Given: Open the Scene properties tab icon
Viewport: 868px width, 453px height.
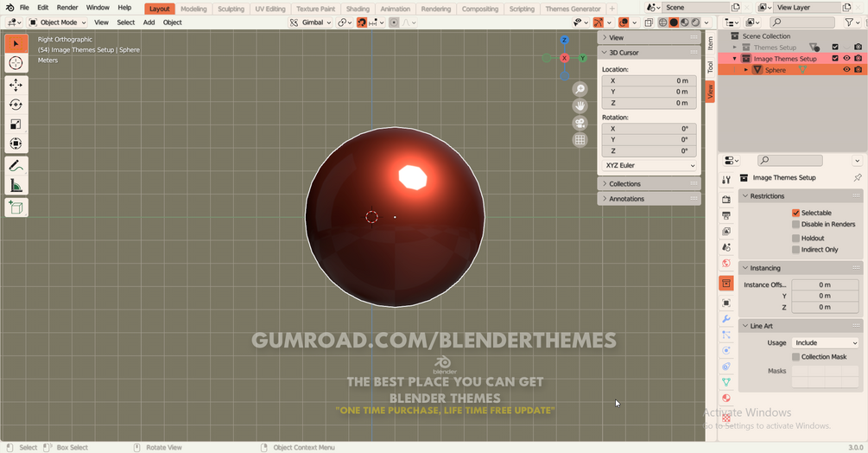Looking at the screenshot, I should [x=726, y=247].
